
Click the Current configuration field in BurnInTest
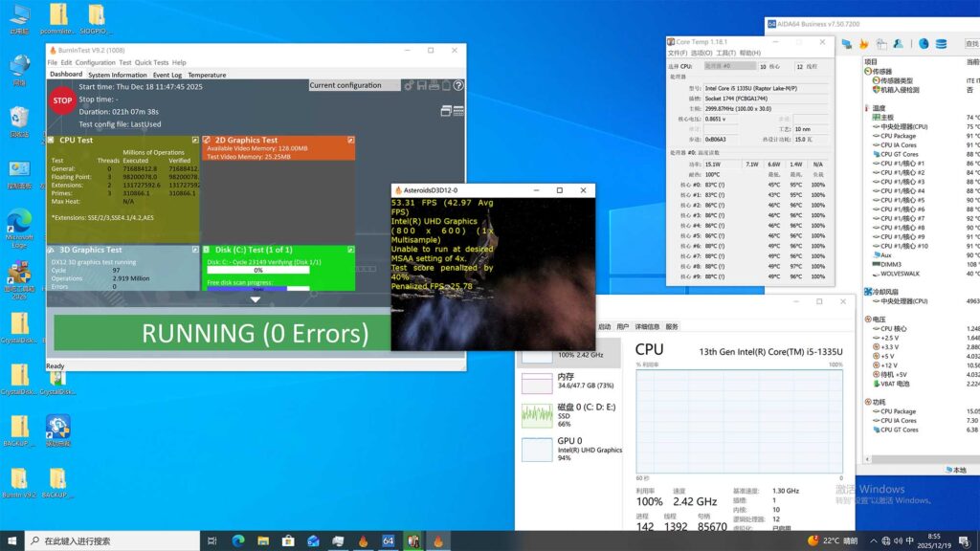(354, 85)
